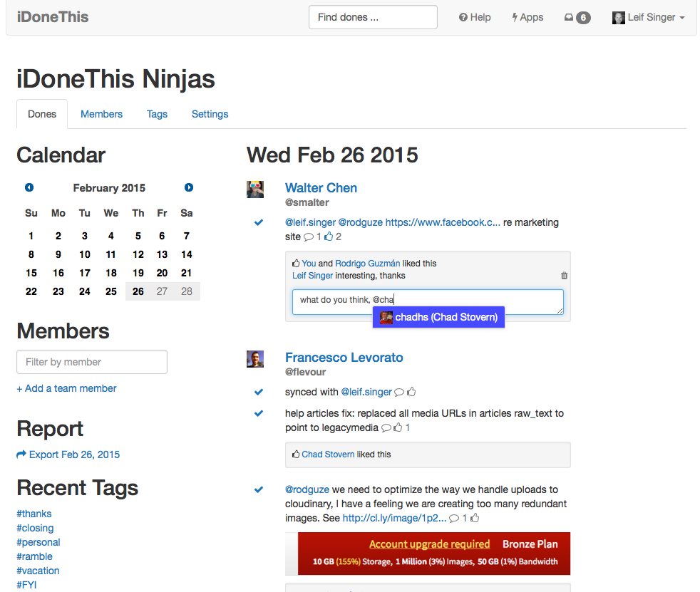Click the Find dones search field
Image resolution: width=700 pixels, height=592 pixels.
pyautogui.click(x=373, y=17)
